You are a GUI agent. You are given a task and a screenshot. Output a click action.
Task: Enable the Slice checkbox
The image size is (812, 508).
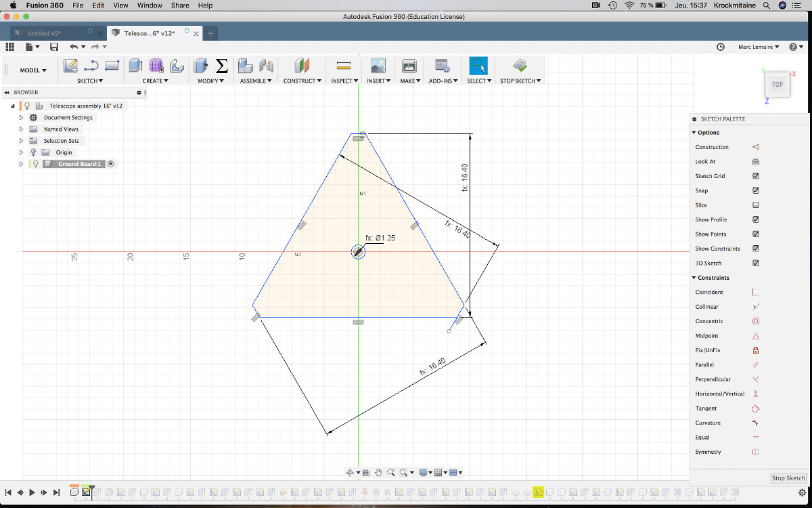tap(756, 205)
